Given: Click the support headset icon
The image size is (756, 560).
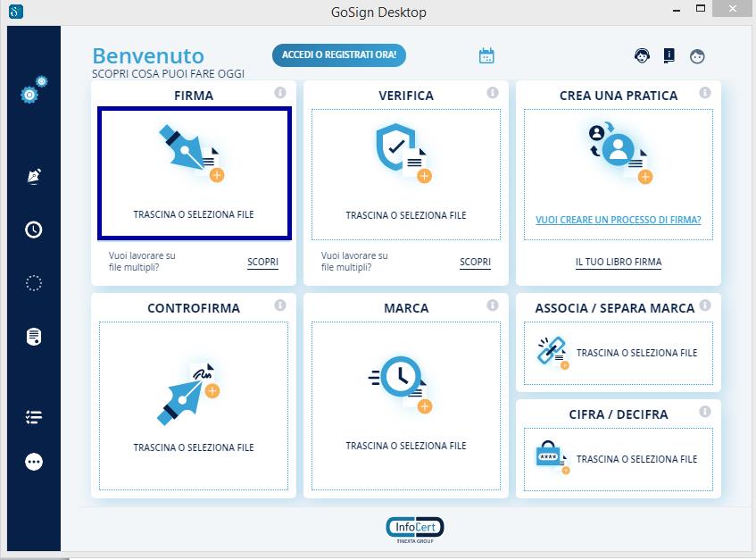Looking at the screenshot, I should pos(642,55).
